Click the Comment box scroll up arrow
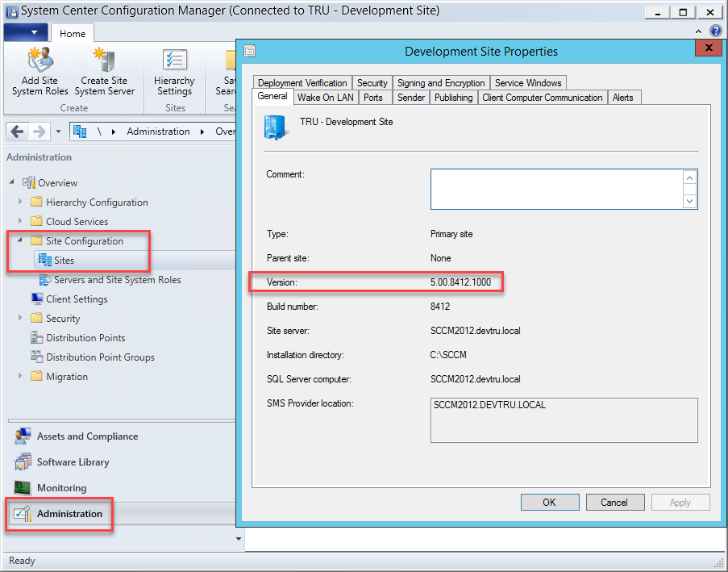The image size is (728, 572). tap(689, 178)
